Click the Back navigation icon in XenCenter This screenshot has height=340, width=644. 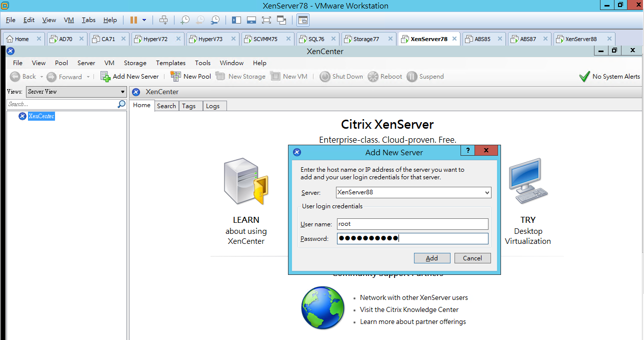click(15, 77)
